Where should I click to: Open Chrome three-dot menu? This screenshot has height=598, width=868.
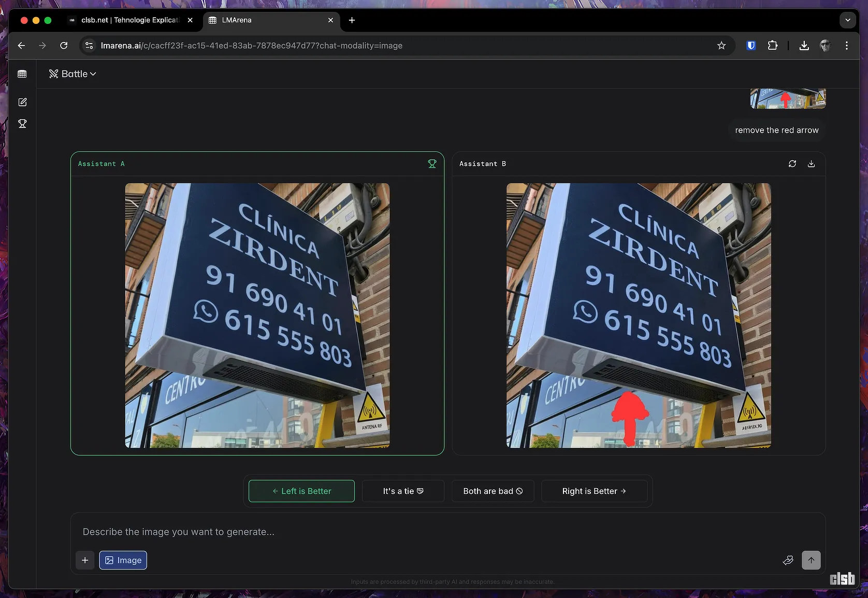[846, 46]
